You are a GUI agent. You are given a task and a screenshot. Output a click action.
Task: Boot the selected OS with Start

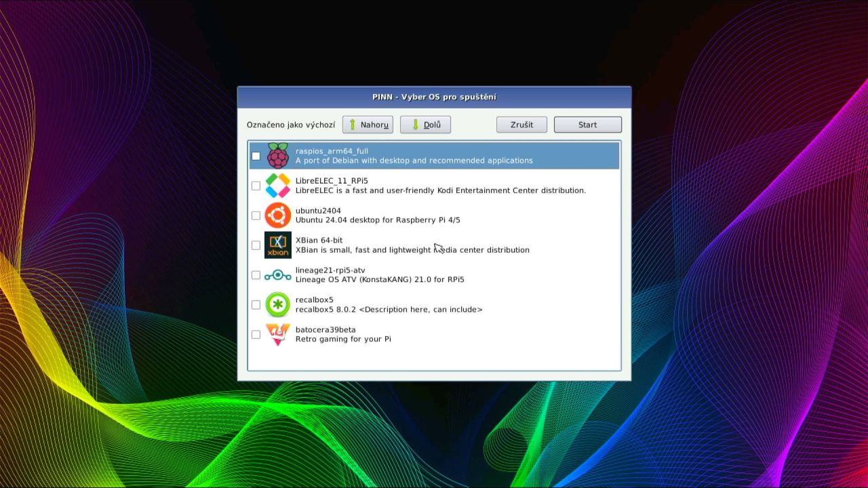tap(587, 125)
